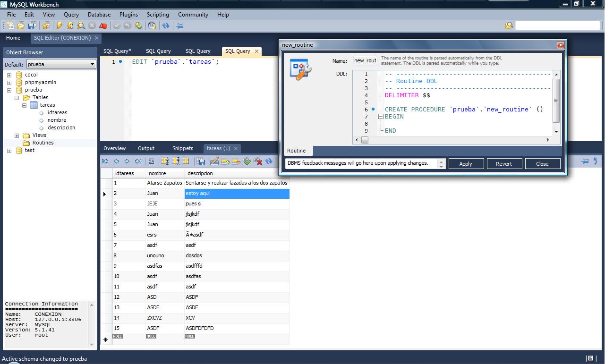Execute SQL script with lightning bolt icon
The image size is (605, 364).
(x=60, y=25)
